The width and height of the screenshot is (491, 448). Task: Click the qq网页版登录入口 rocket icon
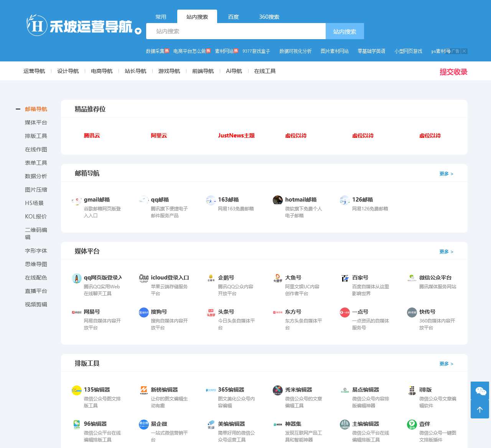pos(77,278)
